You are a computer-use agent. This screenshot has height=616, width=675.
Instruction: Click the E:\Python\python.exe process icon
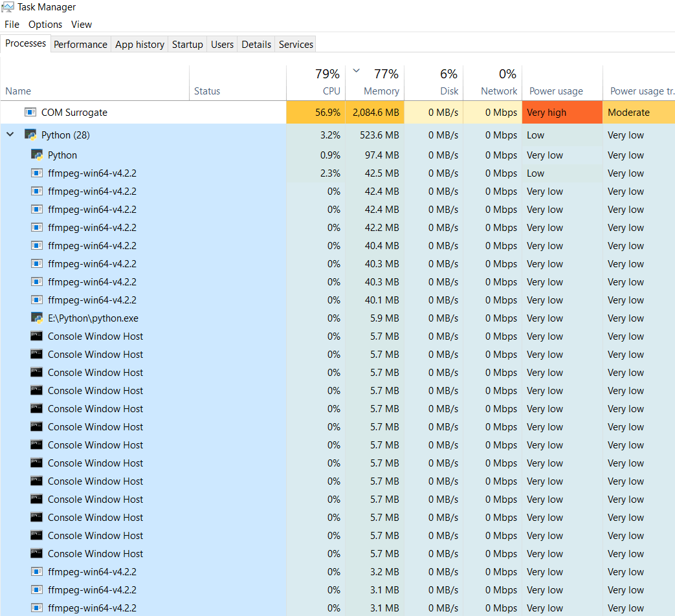[x=37, y=318]
